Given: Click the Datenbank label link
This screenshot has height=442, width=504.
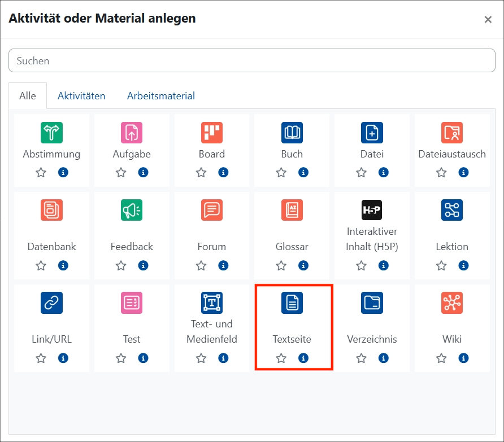Looking at the screenshot, I should [x=51, y=247].
